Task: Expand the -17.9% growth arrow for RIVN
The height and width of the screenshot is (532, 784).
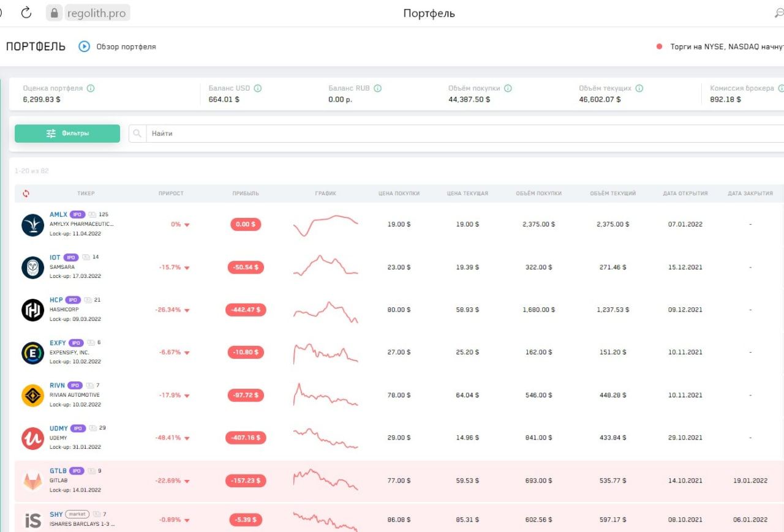Action: pyautogui.click(x=187, y=396)
